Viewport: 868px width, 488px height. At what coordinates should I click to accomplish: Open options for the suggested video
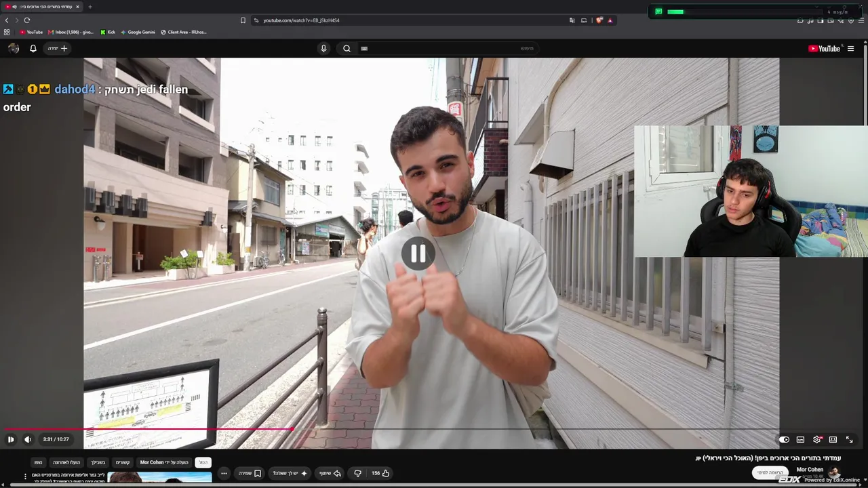point(25,476)
